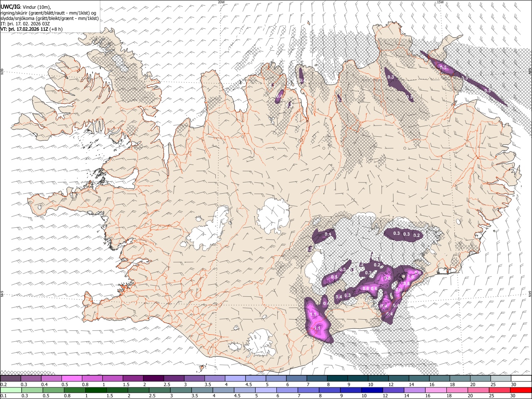Select the palest green rain swatch labeled 0.1
Viewport: 532px width, 399px height.
click(10, 390)
